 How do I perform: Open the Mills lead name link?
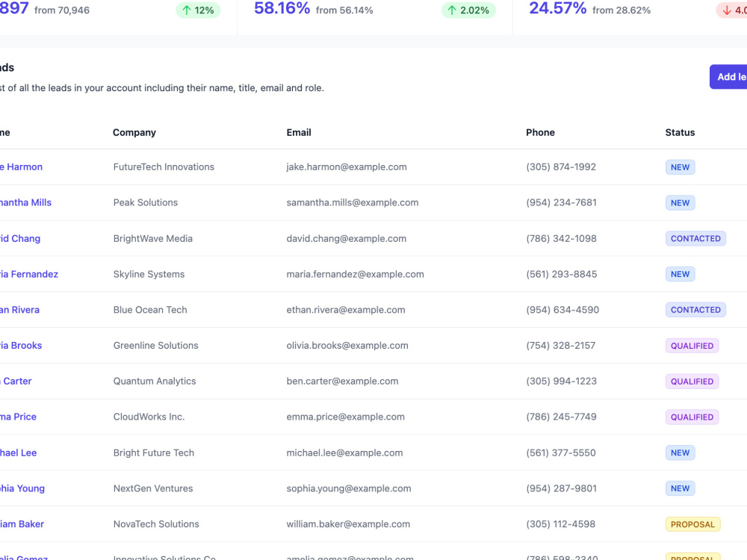pyautogui.click(x=25, y=202)
